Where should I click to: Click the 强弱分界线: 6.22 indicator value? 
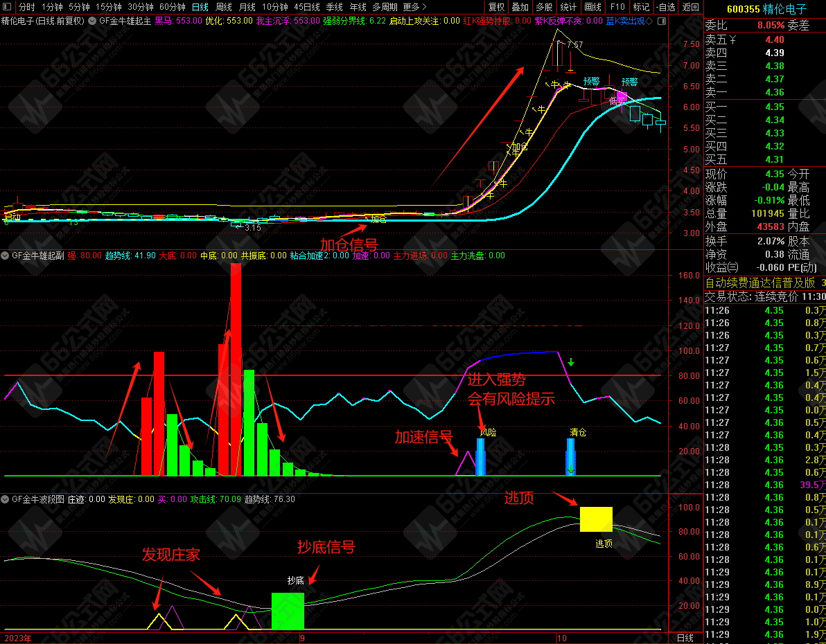(x=354, y=21)
